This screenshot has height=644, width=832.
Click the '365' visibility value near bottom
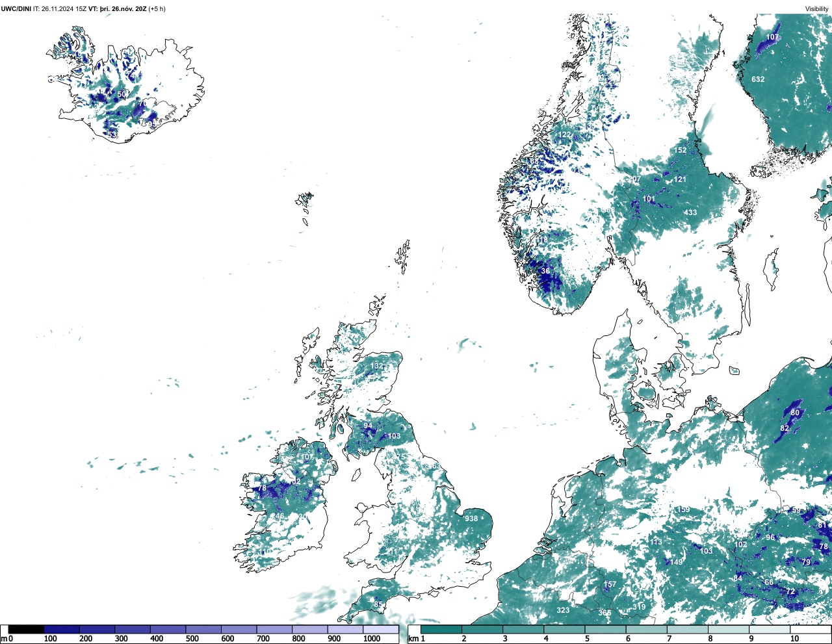[x=604, y=613]
